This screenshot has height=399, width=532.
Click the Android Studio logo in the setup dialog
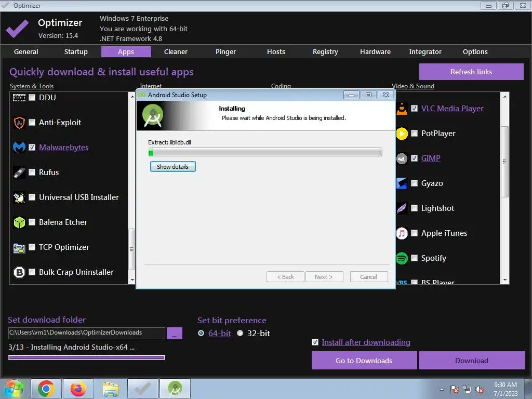click(152, 115)
